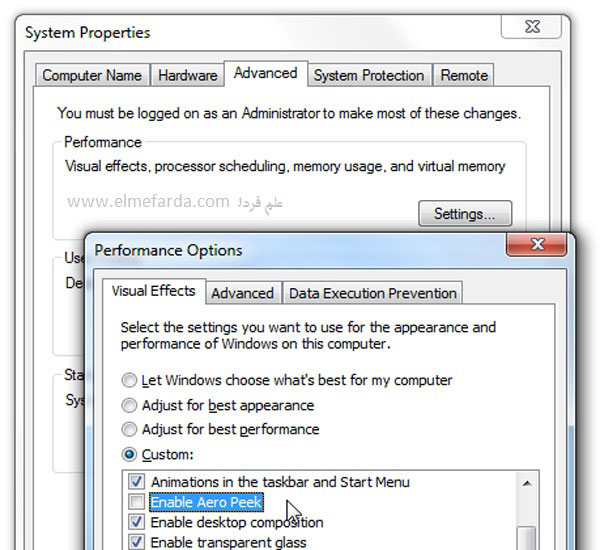Open the Hardware tab
Screen dimensions: 600x550
(x=187, y=75)
